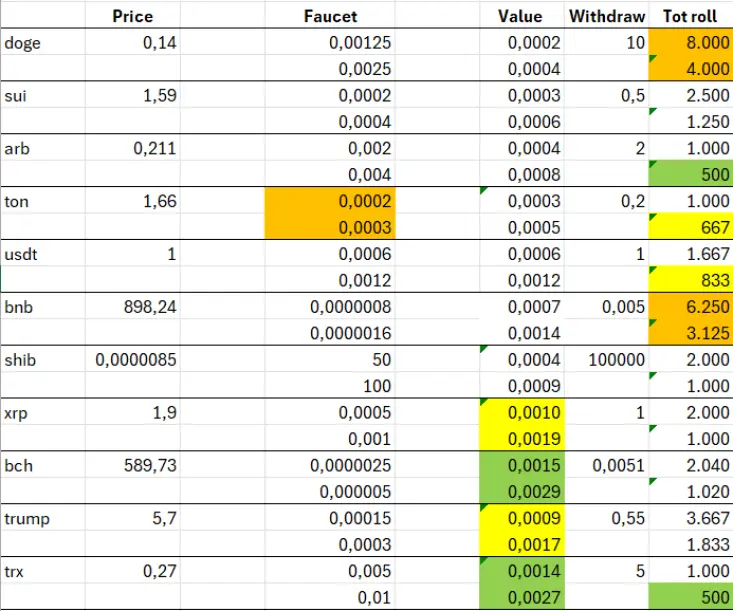Select trx price cell 0,27

pyautogui.click(x=133, y=571)
